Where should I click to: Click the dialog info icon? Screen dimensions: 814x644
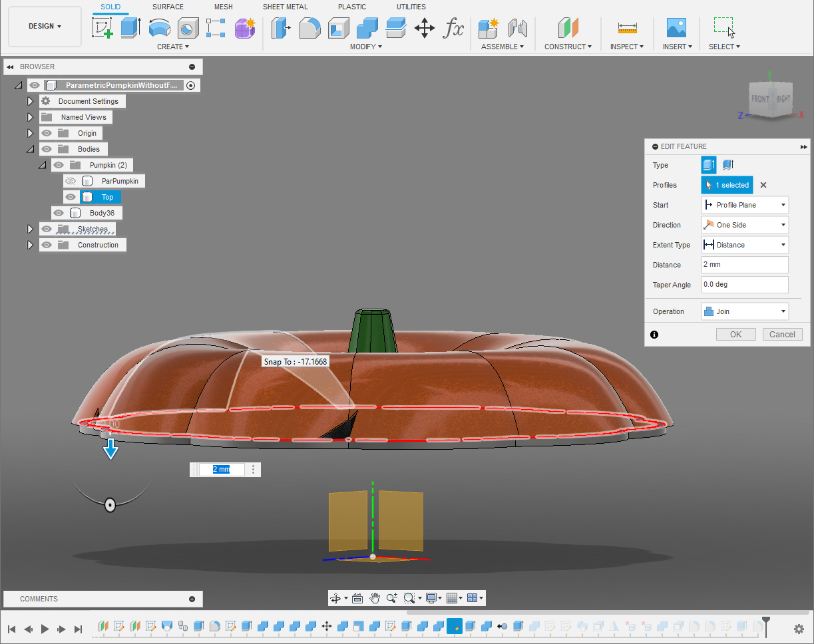654,335
